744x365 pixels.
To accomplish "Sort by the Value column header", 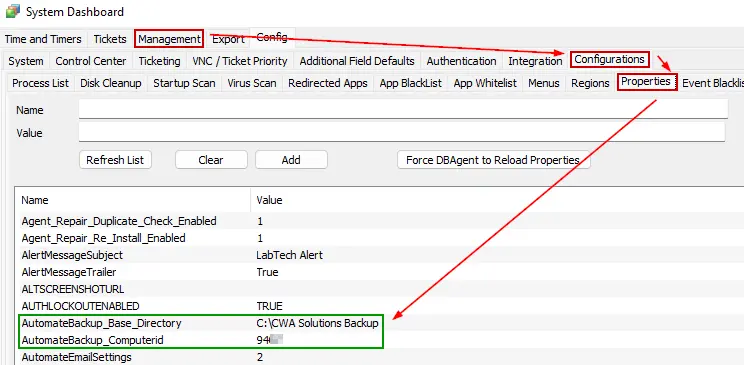I will pyautogui.click(x=497, y=200).
